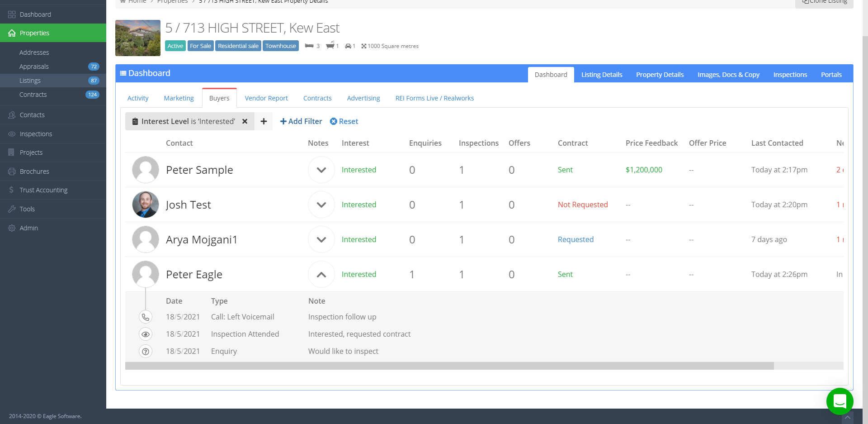Image resolution: width=868 pixels, height=424 pixels.
Task: Click the Add Filter button
Action: pos(301,121)
